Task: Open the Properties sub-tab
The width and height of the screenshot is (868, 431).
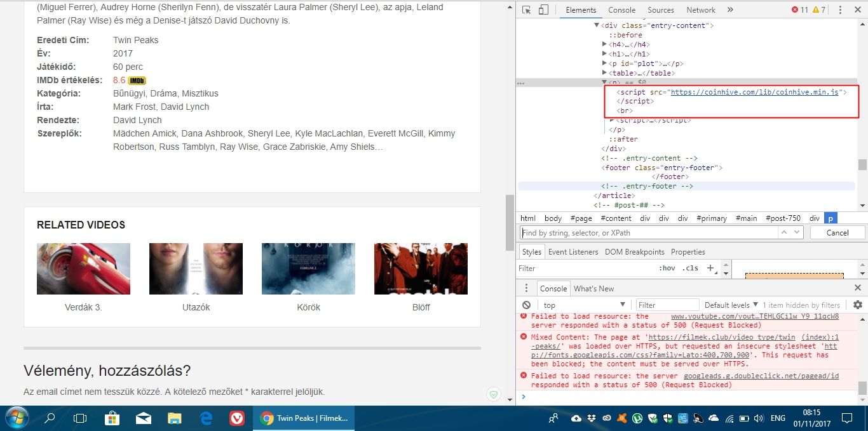Action: pos(688,252)
